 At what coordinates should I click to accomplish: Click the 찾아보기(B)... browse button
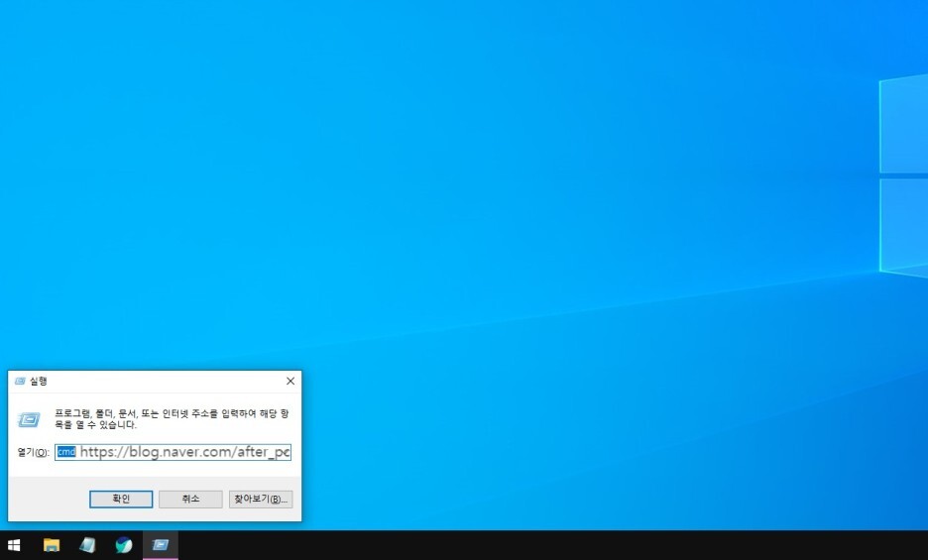tap(261, 499)
